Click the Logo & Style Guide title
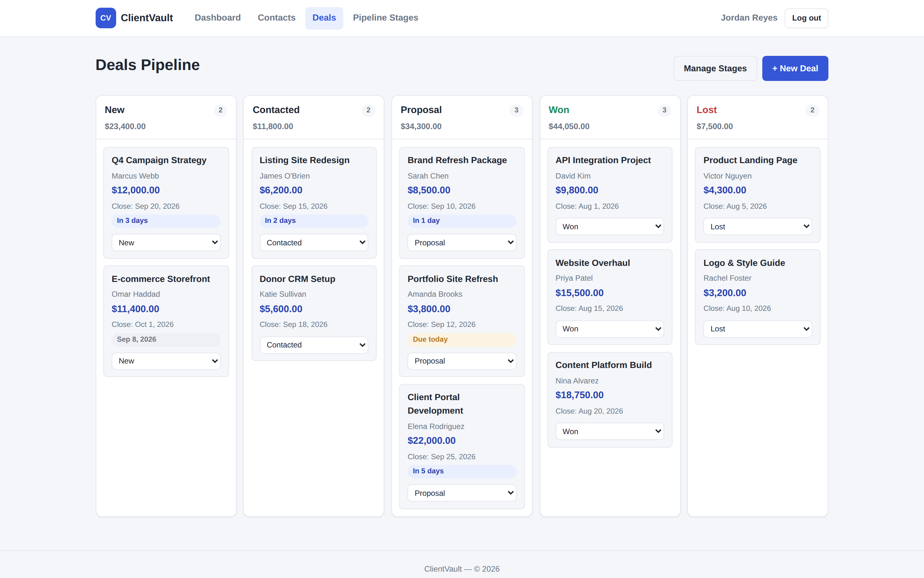924x578 pixels. 744,263
